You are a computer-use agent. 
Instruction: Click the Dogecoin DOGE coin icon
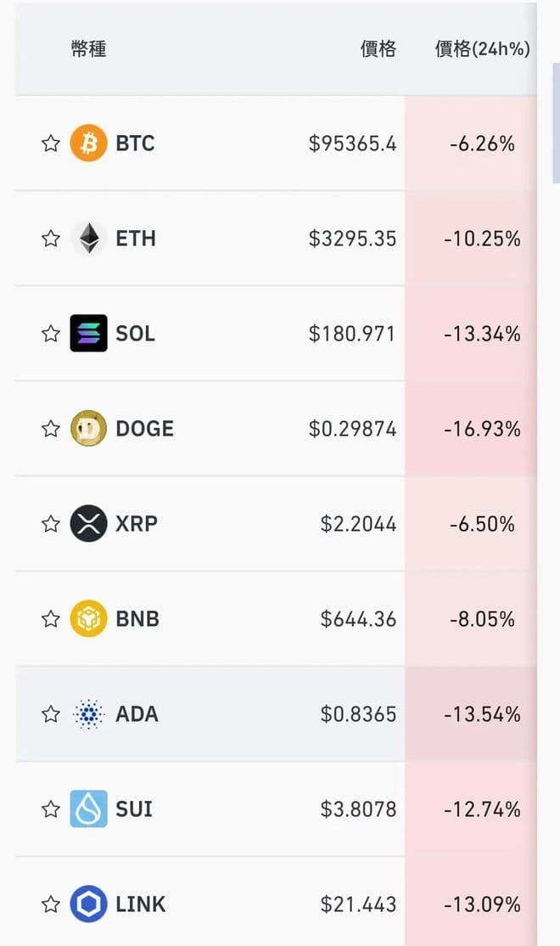pyautogui.click(x=88, y=428)
